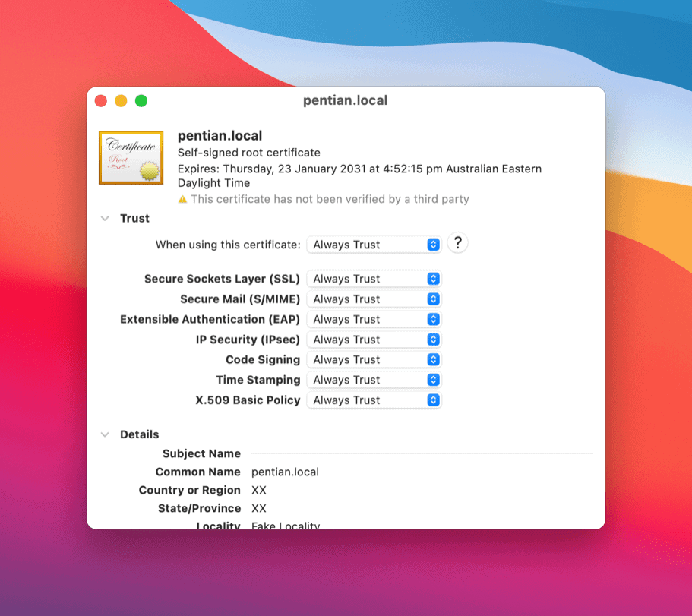The height and width of the screenshot is (616, 692).
Task: Click the Country or Region value XX
Action: pos(259,490)
